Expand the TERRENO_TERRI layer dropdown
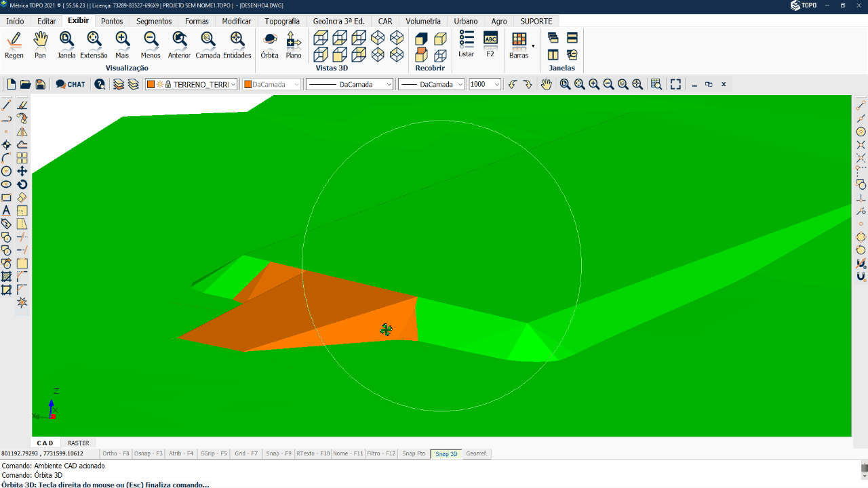 [233, 85]
